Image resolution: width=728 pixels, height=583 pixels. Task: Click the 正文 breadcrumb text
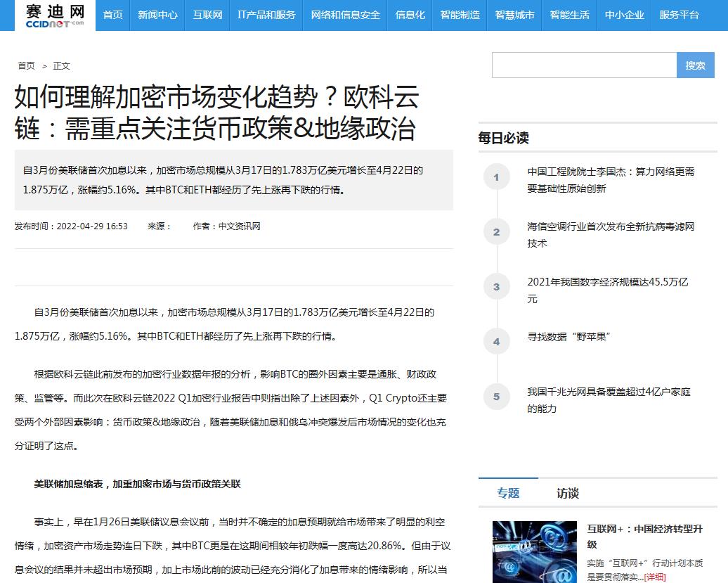pos(61,66)
